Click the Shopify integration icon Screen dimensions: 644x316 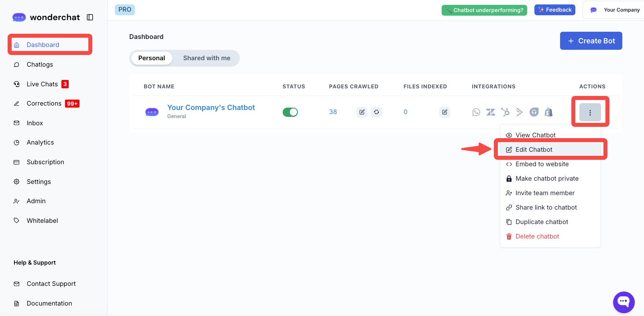coord(548,112)
